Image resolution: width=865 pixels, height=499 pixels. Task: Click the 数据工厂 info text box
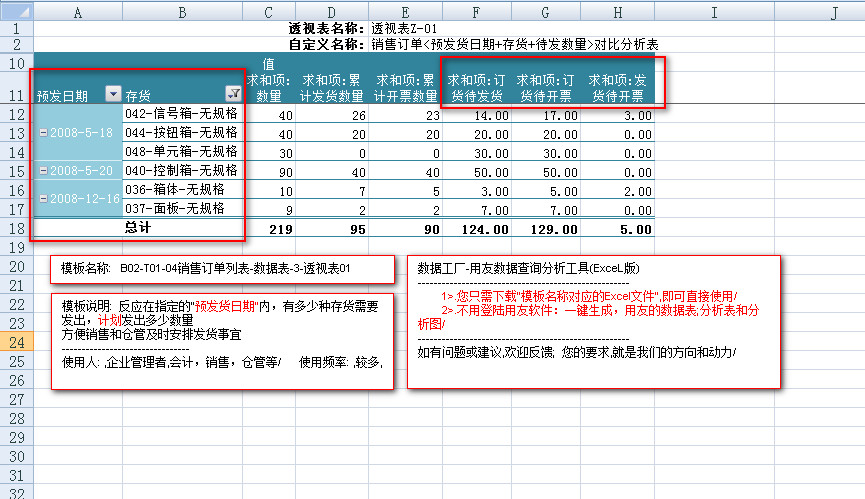tap(593, 320)
